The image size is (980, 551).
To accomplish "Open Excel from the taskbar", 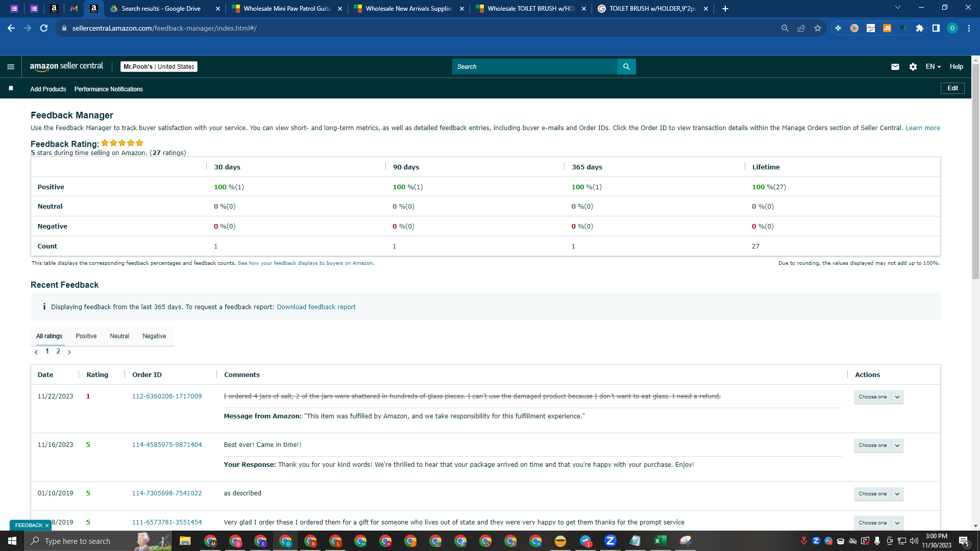I will [660, 541].
